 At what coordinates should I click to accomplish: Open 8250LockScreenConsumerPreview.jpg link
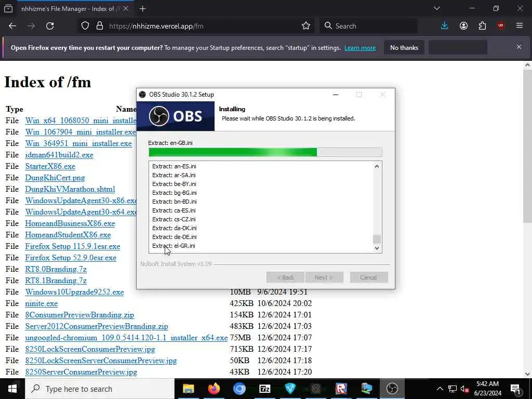pos(90,349)
